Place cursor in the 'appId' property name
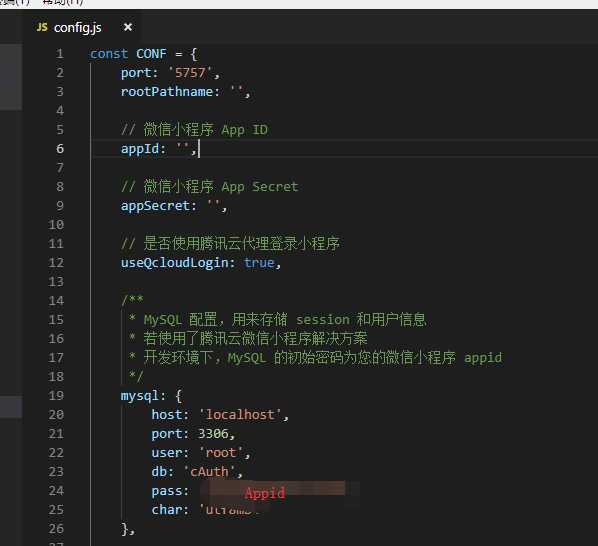 click(x=140, y=149)
